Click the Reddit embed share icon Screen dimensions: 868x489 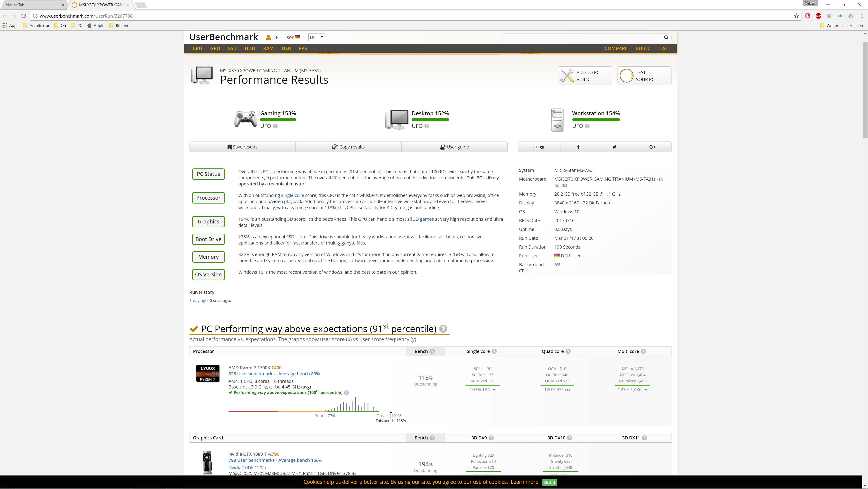pos(539,147)
